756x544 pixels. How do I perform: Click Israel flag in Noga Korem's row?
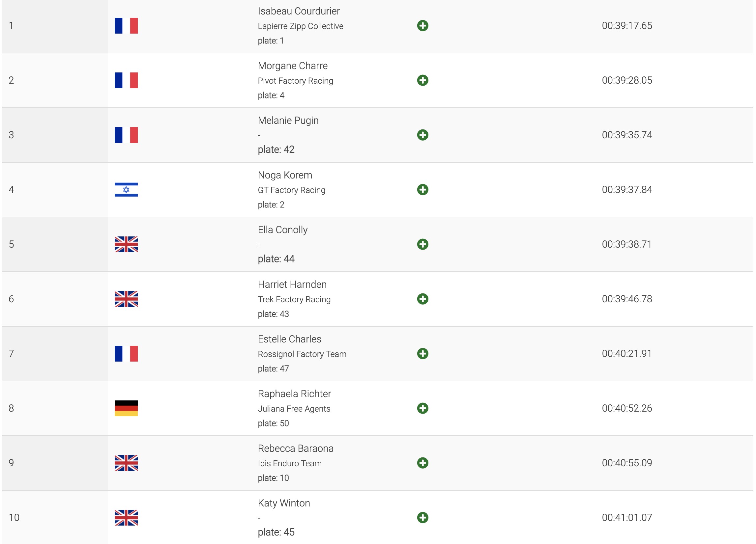click(126, 190)
